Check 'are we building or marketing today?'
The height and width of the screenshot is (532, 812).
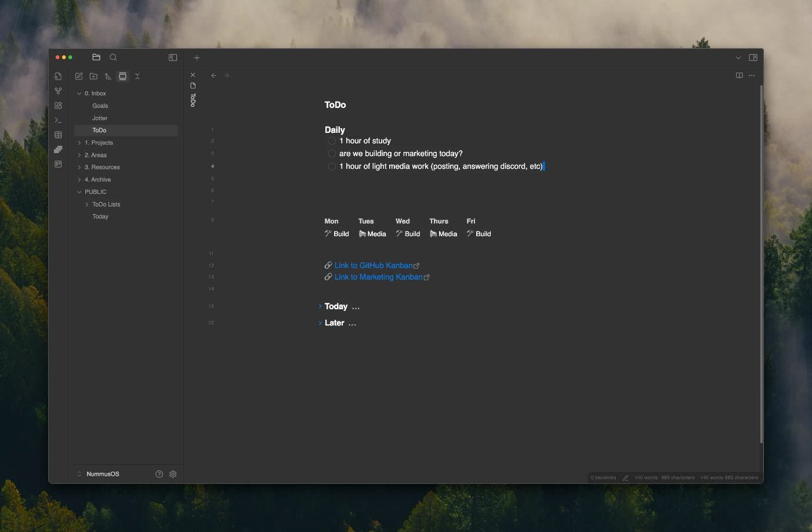(332, 154)
